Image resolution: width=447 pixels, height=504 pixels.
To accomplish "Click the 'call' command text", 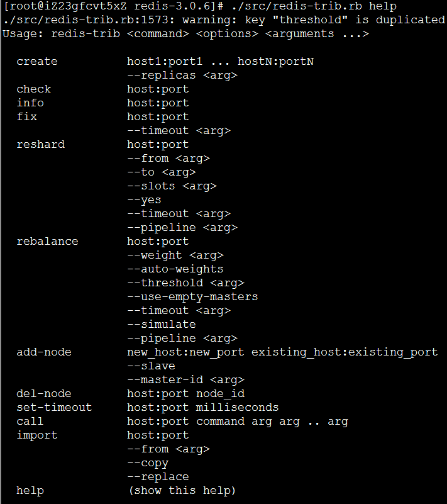I will coord(30,421).
